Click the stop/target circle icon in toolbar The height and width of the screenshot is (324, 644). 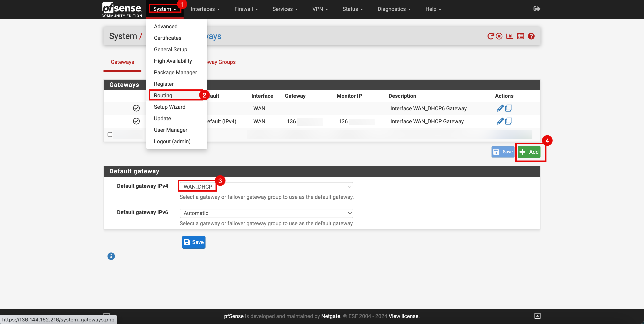click(499, 36)
